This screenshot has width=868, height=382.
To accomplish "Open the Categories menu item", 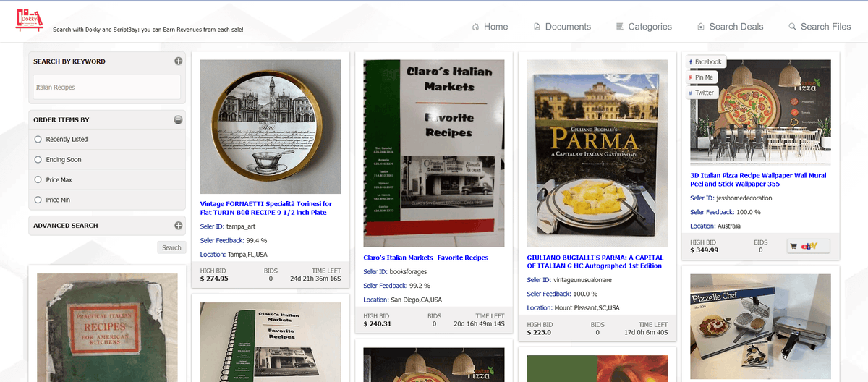I will coord(644,27).
